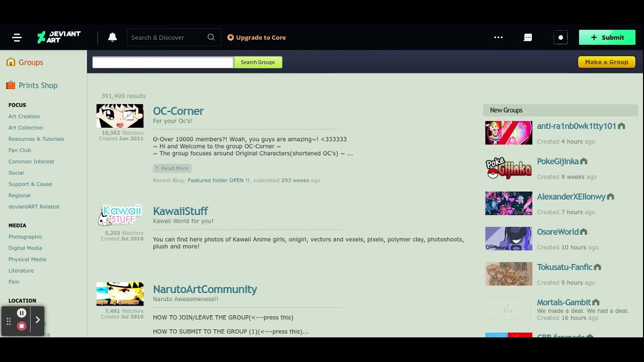Open AlexanderXEilonwy group link
644x362 pixels.
(x=571, y=197)
